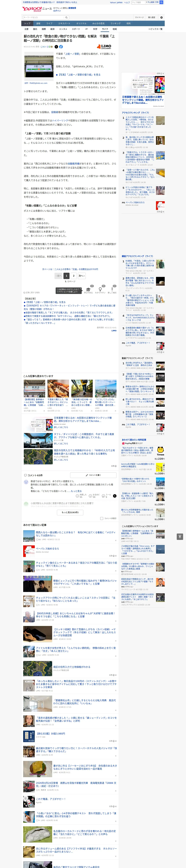The image size is (186, 868).
Task: Close the reaction support tooltip
Action: pyautogui.click(x=80, y=289)
